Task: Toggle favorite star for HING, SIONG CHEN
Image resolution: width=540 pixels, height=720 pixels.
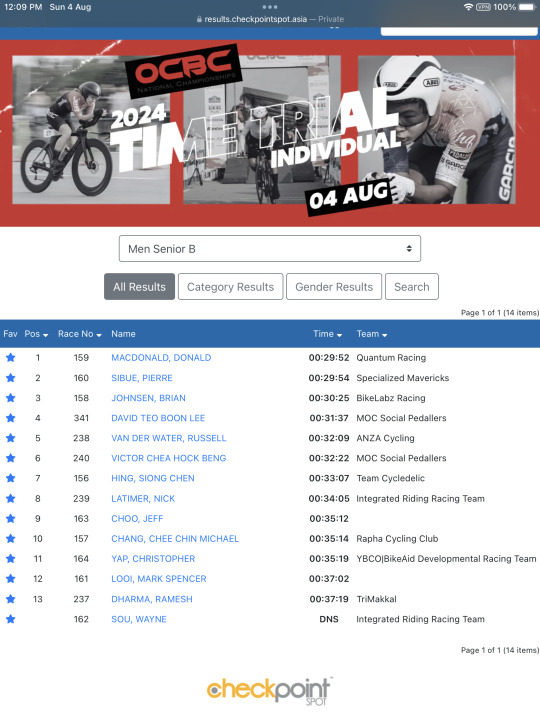Action: click(11, 478)
